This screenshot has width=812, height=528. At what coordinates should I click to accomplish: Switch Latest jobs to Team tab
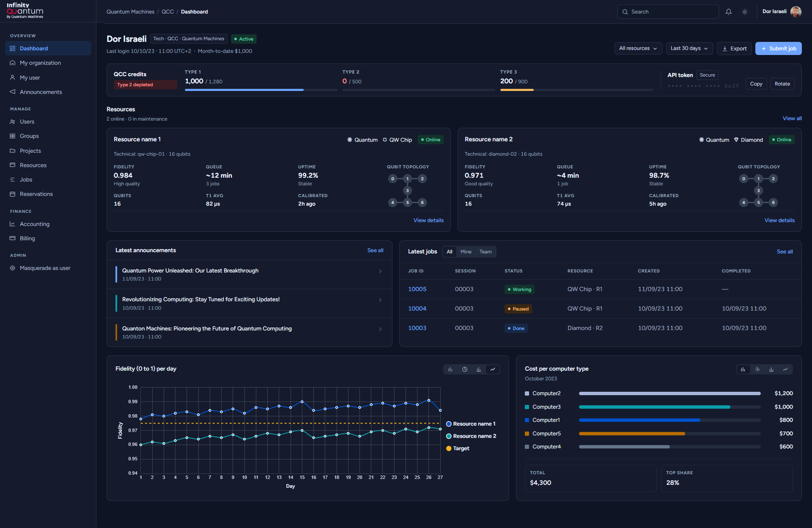485,252
